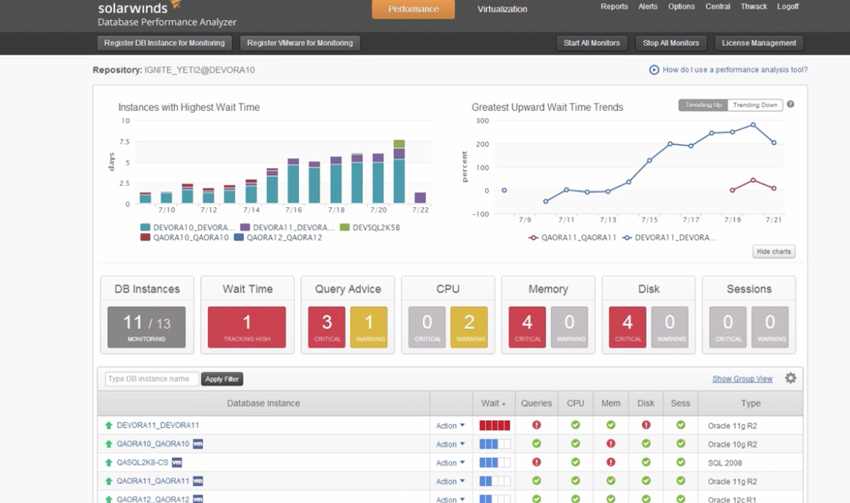Click the green up arrow for QAORA10_QAORA10
The image size is (850, 503).
108,444
